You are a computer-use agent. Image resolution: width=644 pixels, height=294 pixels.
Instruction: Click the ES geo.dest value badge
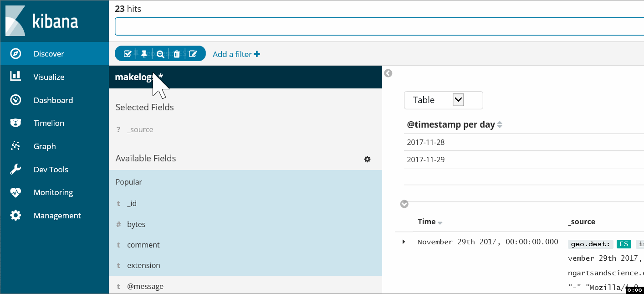624,244
